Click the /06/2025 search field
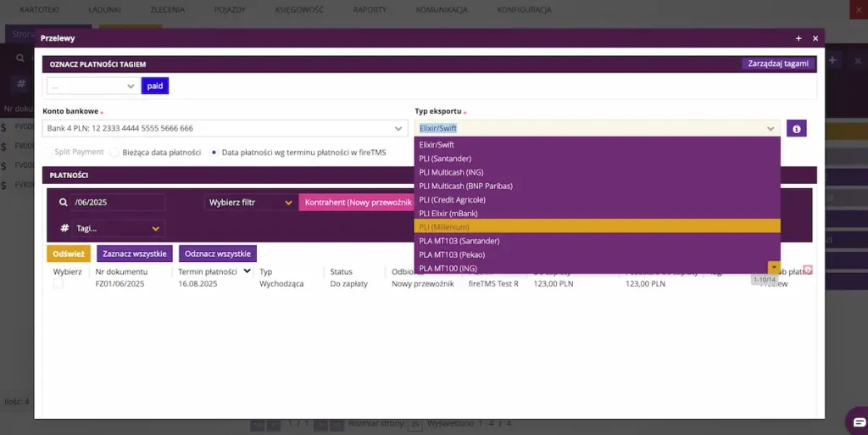Viewport: 868px width, 435px height. point(117,202)
